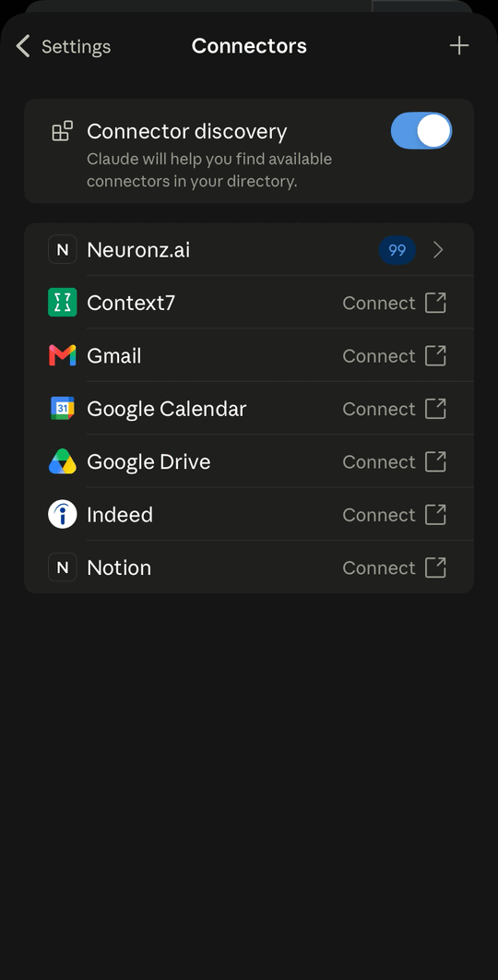Select the Indeed row name

120,515
